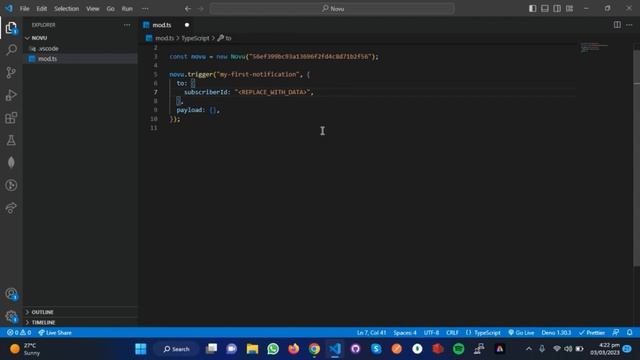This screenshot has height=360, width=640.
Task: Open the Source Control view
Action: (x=11, y=73)
